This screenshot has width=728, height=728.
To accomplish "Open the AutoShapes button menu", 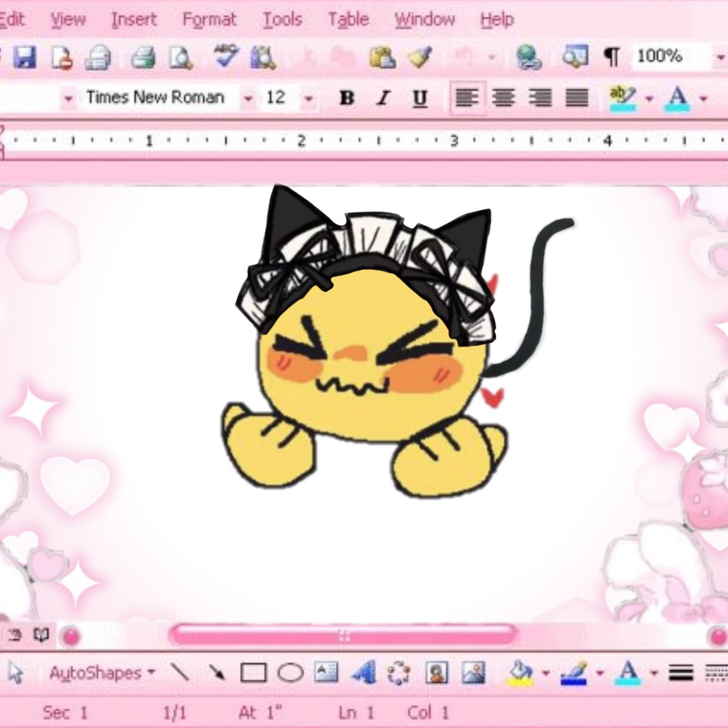I will click(103, 673).
